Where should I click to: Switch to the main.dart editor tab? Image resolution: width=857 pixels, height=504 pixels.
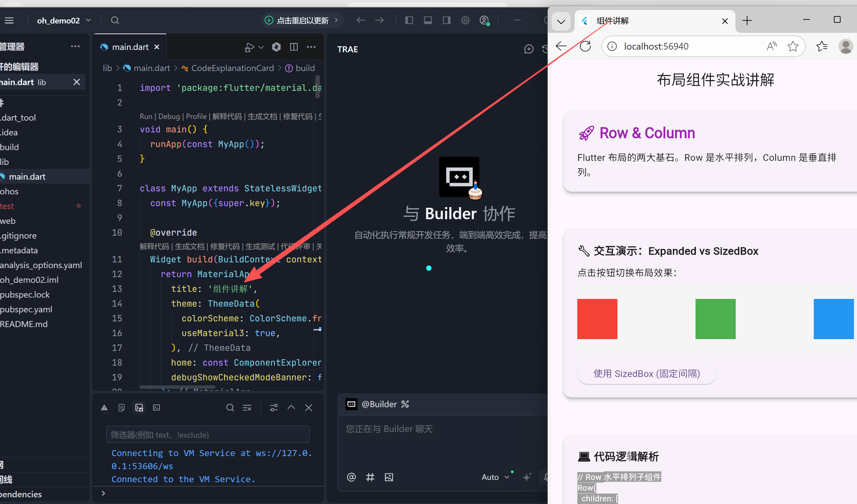130,47
